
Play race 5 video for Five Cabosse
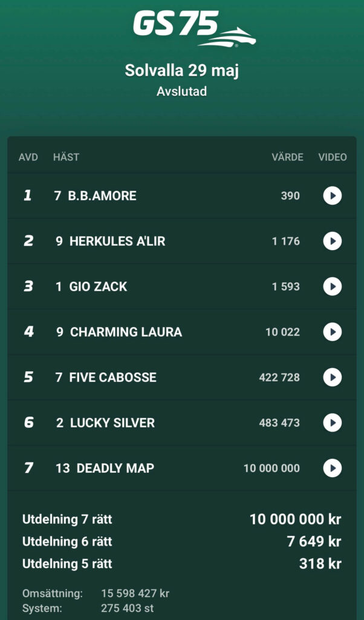(333, 377)
